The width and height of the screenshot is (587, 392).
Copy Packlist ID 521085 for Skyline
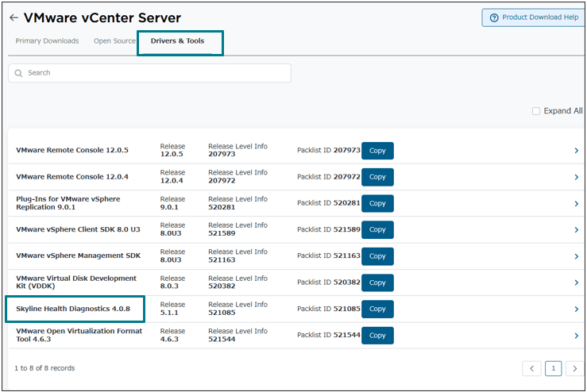point(377,309)
